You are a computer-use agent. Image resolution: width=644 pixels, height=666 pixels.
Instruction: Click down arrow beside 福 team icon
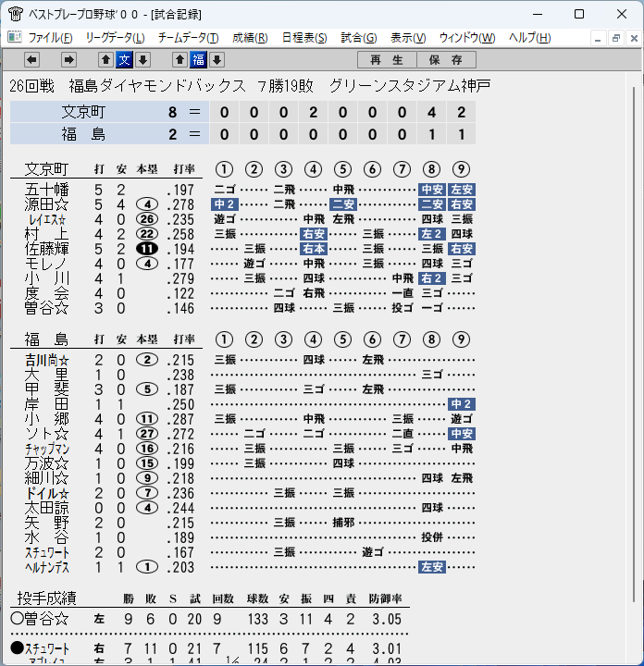217,60
